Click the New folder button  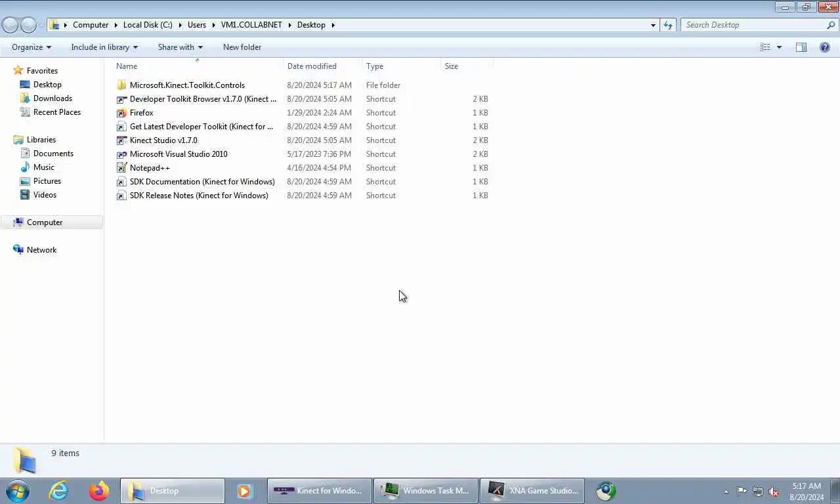coord(242,47)
